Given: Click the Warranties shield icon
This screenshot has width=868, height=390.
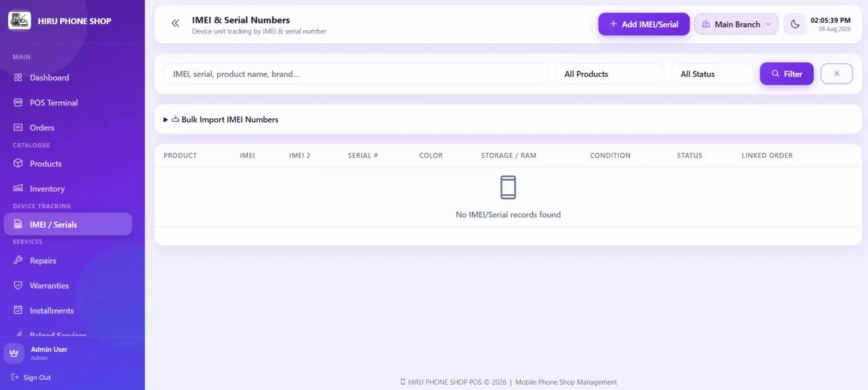Looking at the screenshot, I should [18, 286].
